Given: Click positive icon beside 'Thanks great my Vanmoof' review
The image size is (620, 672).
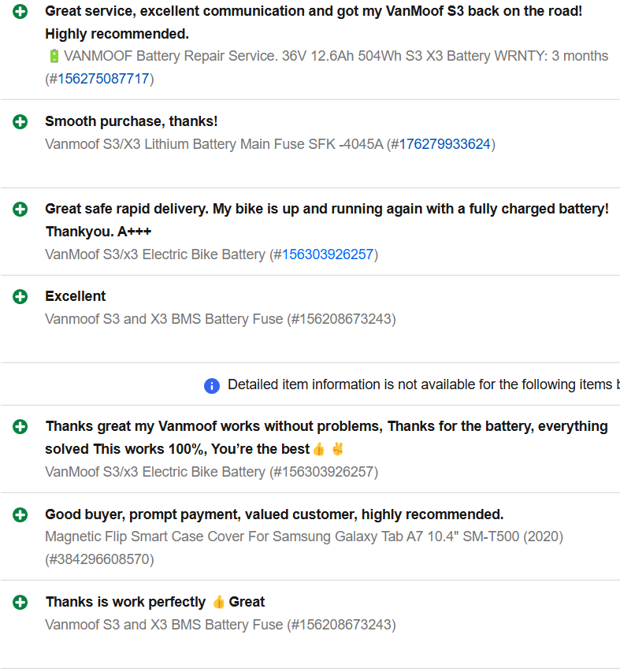Looking at the screenshot, I should tap(20, 427).
